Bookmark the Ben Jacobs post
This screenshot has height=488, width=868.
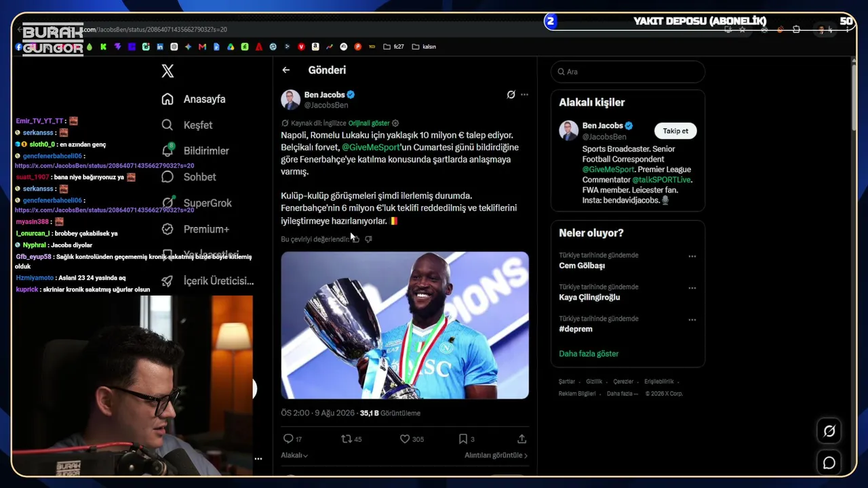pyautogui.click(x=462, y=439)
